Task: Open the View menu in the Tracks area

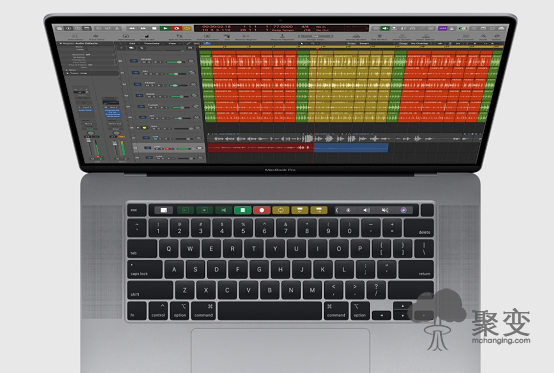Action: click(172, 43)
